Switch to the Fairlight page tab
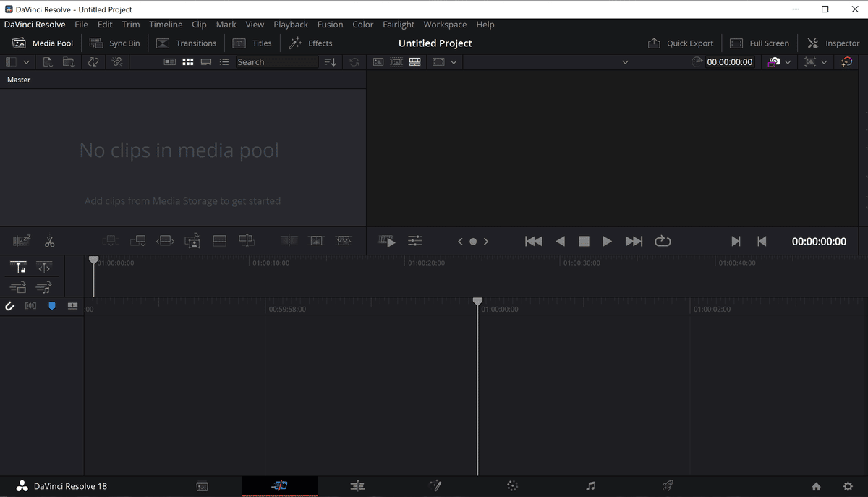 coord(590,486)
